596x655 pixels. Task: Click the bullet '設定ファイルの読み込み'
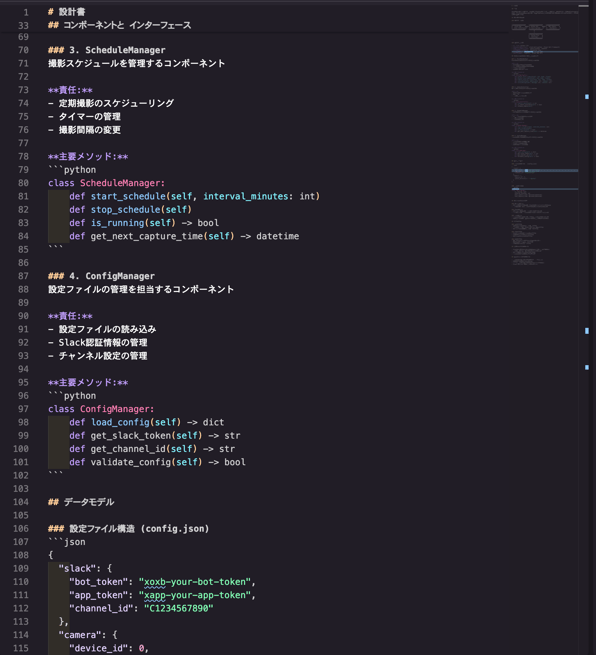(107, 330)
